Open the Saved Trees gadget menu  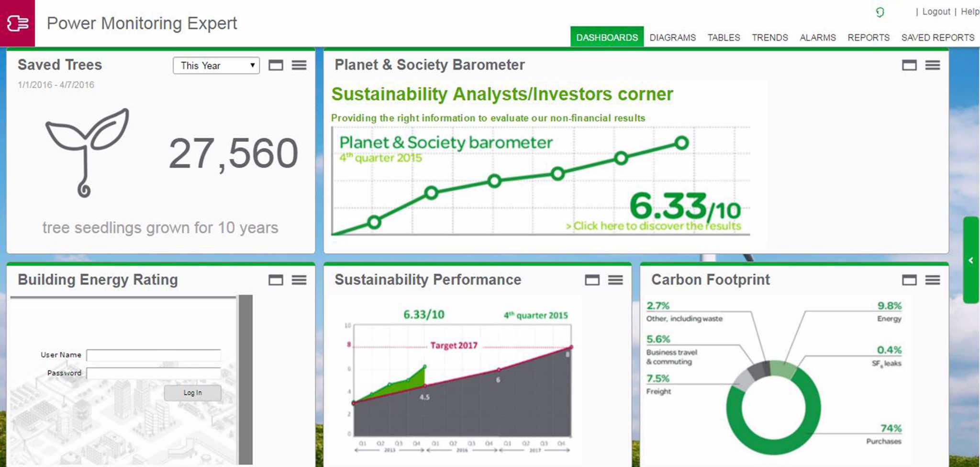299,65
